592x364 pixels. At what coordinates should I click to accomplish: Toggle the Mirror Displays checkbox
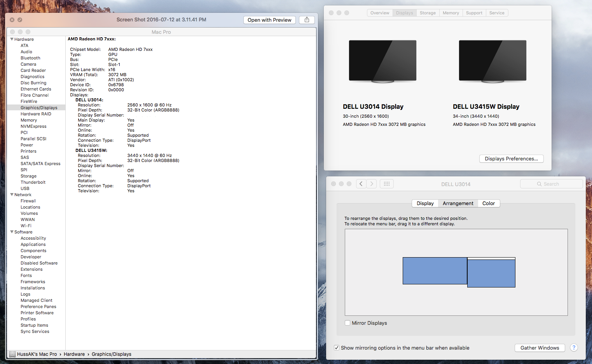coord(348,323)
